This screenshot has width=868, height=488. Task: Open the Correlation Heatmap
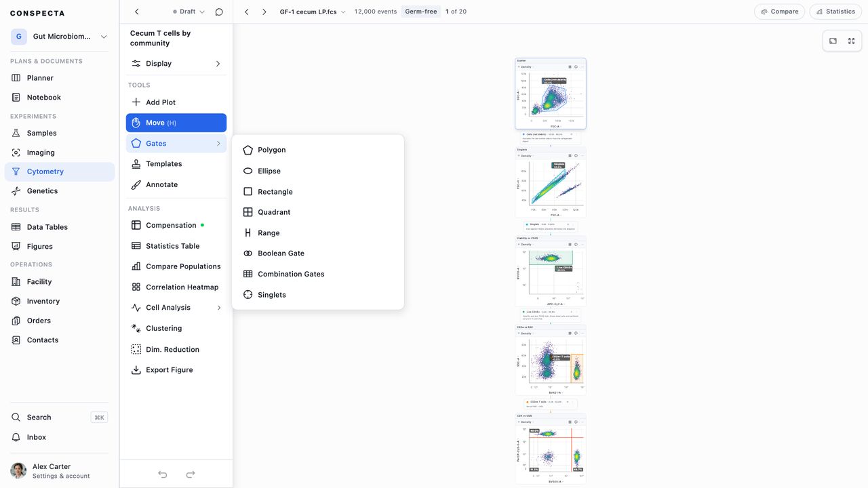[x=176, y=287]
